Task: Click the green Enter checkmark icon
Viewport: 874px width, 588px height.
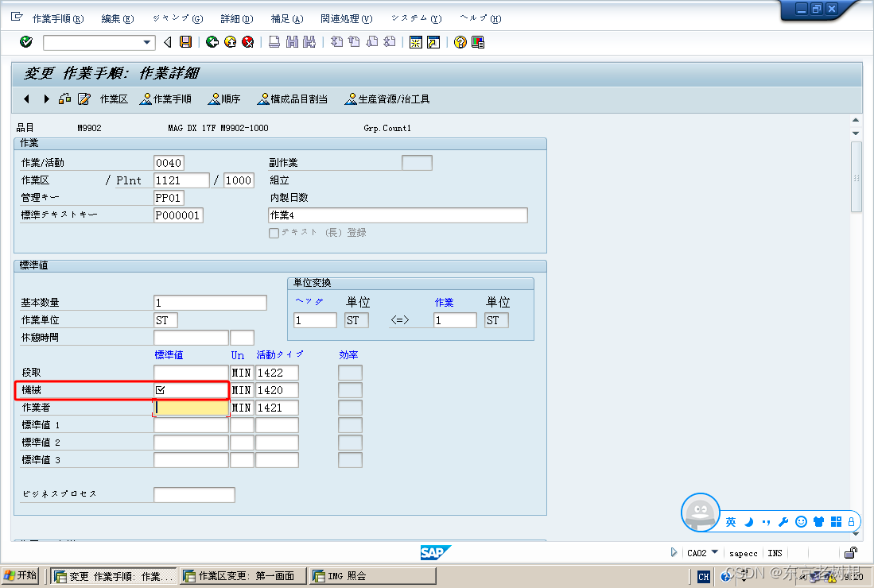Action: click(25, 42)
